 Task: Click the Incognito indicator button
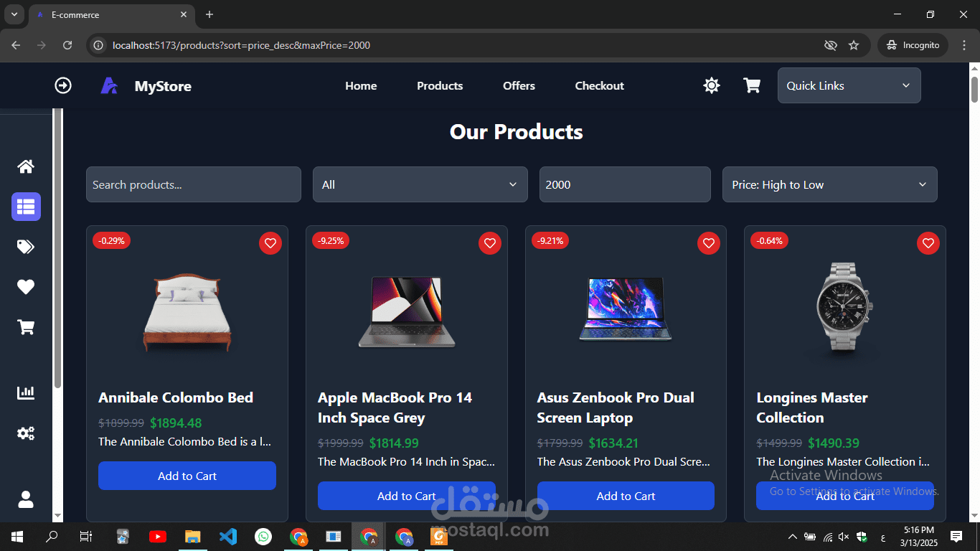click(x=913, y=45)
